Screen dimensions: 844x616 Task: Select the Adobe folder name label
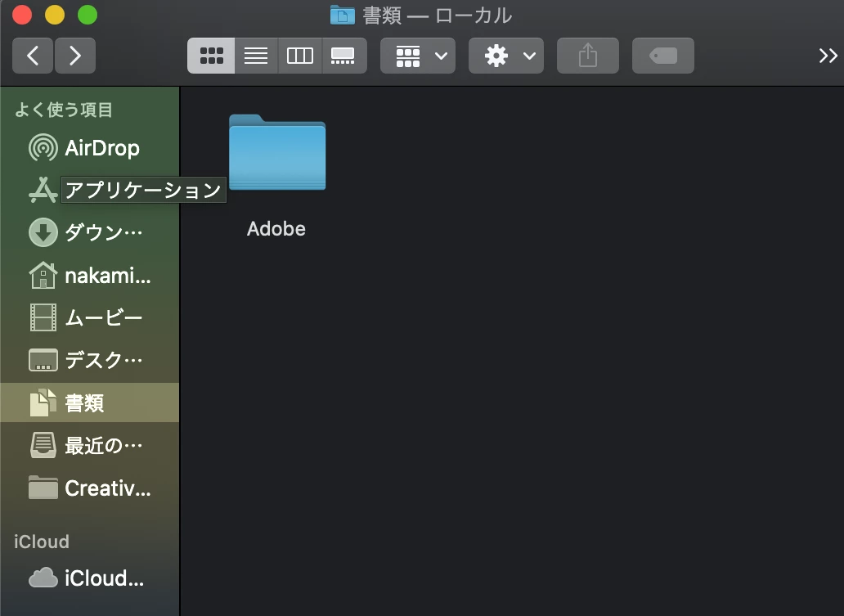pyautogui.click(x=276, y=229)
